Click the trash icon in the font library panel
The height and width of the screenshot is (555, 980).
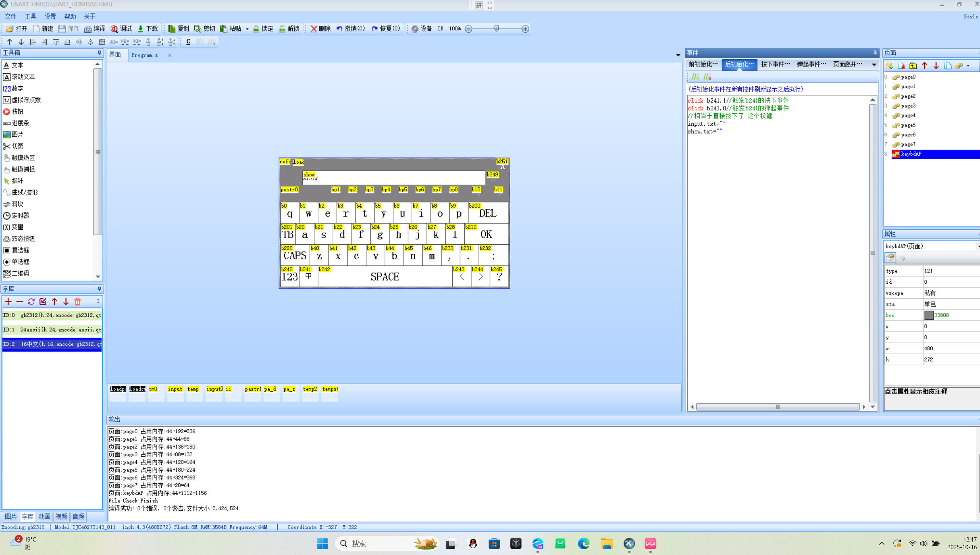coord(77,301)
